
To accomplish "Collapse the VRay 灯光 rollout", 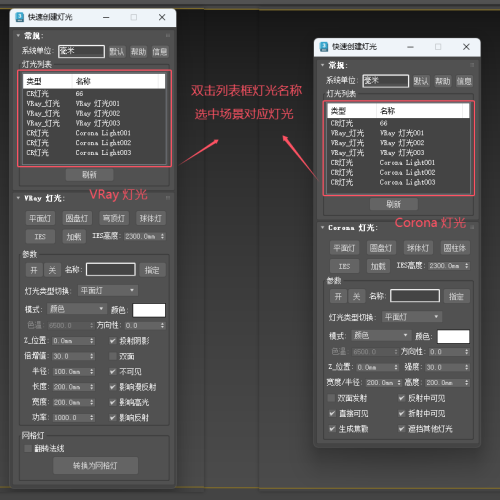I will 18,198.
